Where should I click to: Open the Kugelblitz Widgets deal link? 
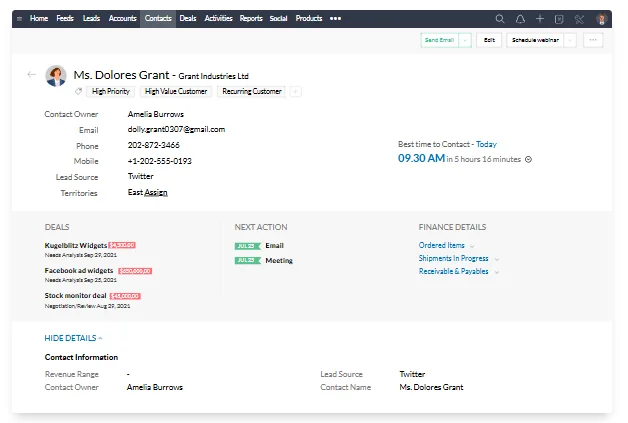click(x=75, y=245)
